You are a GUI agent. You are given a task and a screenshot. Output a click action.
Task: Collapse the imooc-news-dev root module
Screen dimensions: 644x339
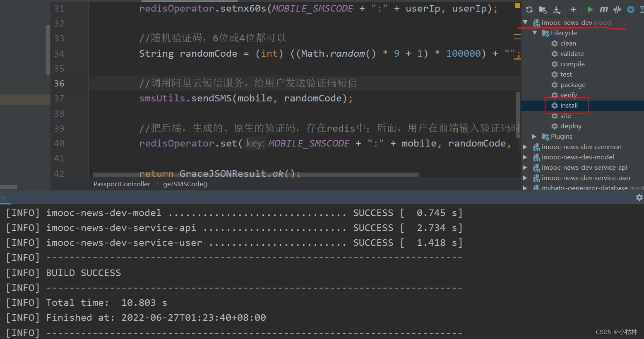pyautogui.click(x=526, y=22)
